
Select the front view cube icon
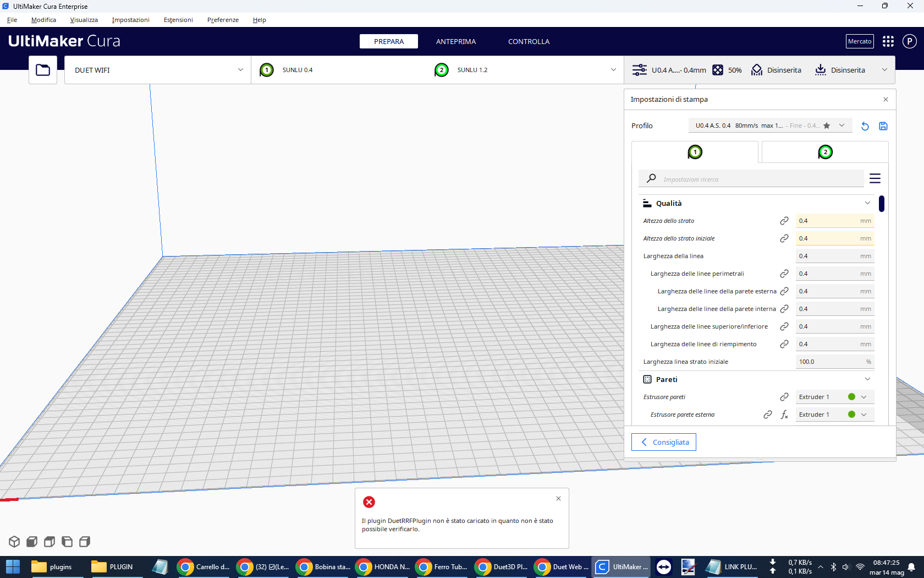32,542
